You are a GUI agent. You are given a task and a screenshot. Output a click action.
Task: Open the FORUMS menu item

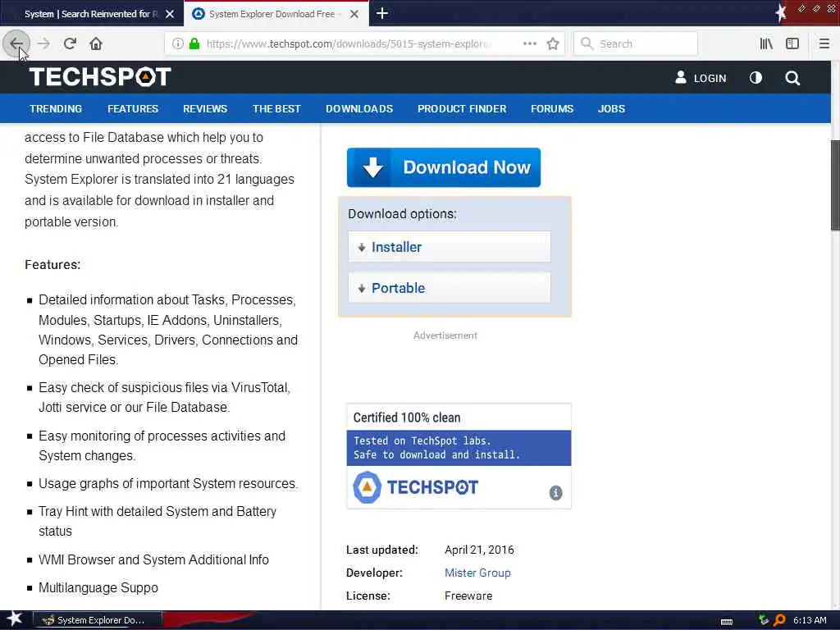pyautogui.click(x=552, y=109)
